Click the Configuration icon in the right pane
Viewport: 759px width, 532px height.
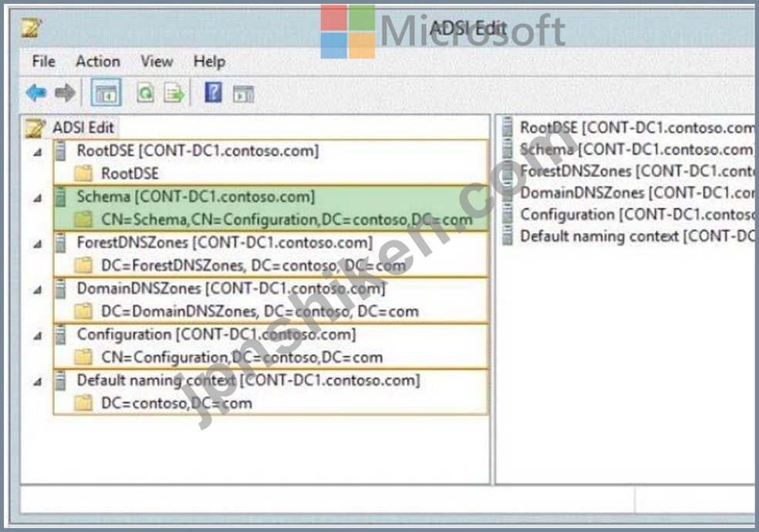coord(508,214)
